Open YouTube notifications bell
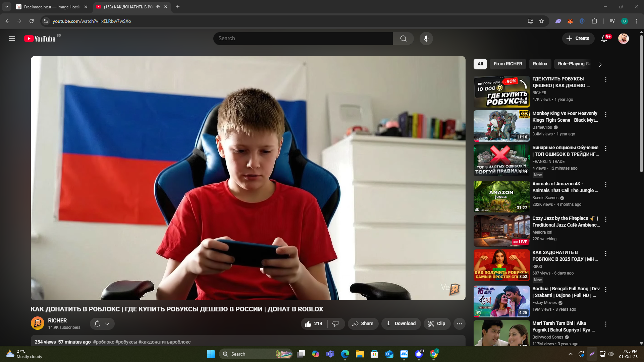The height and width of the screenshot is (362, 644). pyautogui.click(x=604, y=39)
